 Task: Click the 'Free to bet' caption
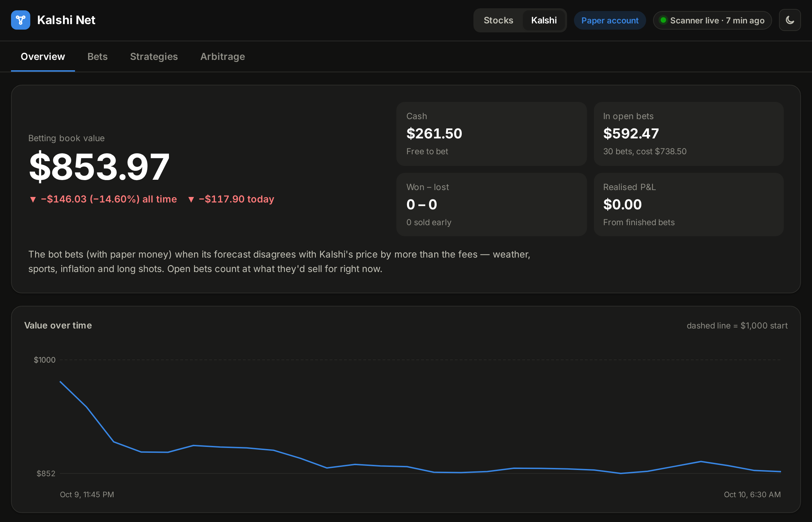point(427,152)
